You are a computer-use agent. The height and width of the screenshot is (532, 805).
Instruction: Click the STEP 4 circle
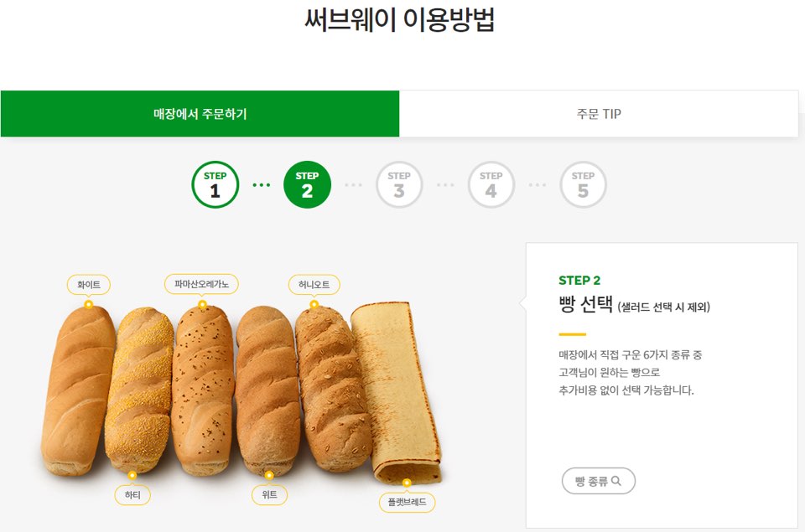[x=491, y=183]
